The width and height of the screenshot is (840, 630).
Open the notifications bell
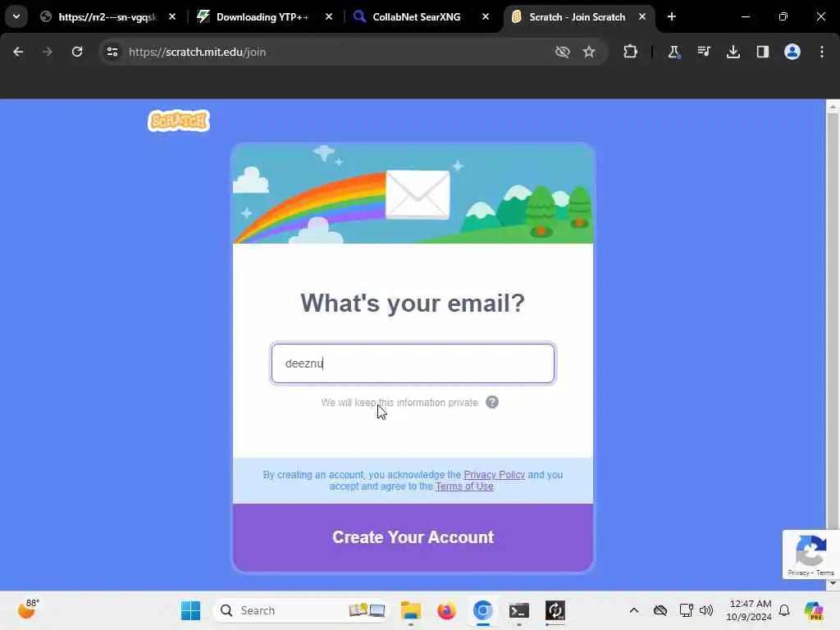click(x=784, y=610)
